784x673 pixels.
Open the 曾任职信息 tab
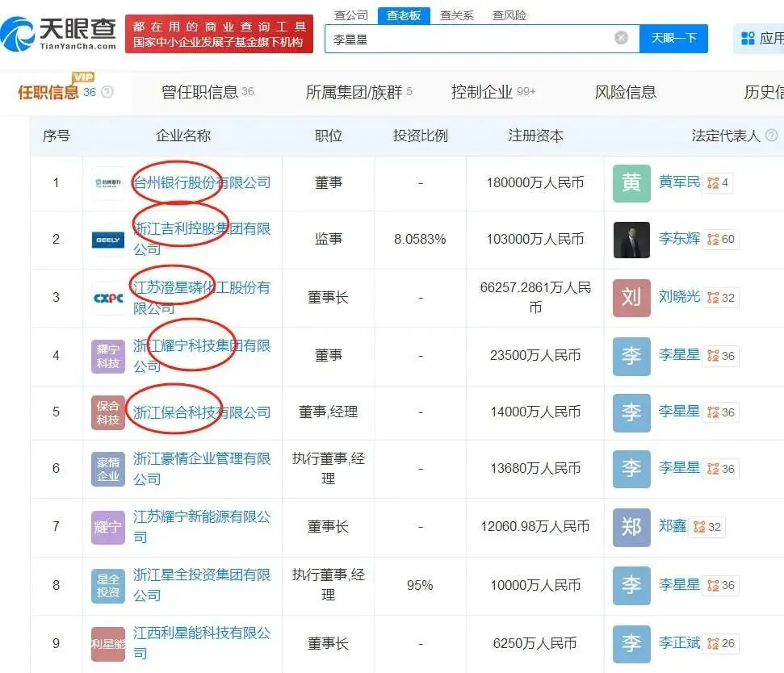tap(208, 92)
